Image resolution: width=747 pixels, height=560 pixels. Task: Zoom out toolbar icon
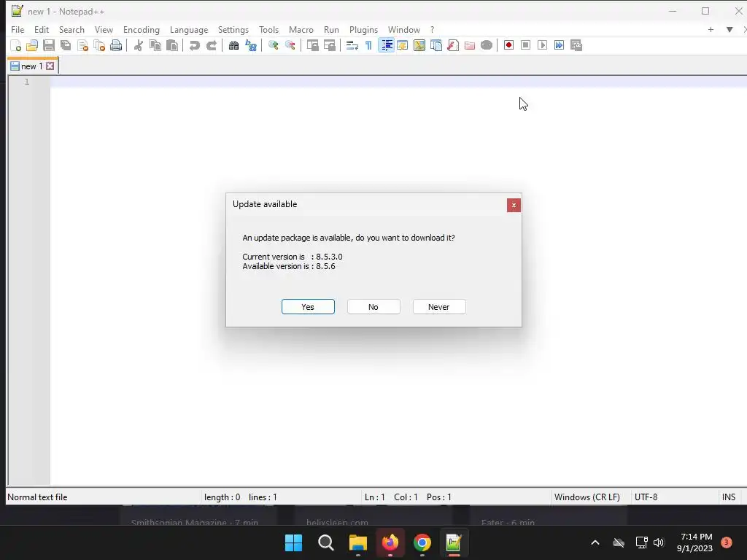point(290,45)
